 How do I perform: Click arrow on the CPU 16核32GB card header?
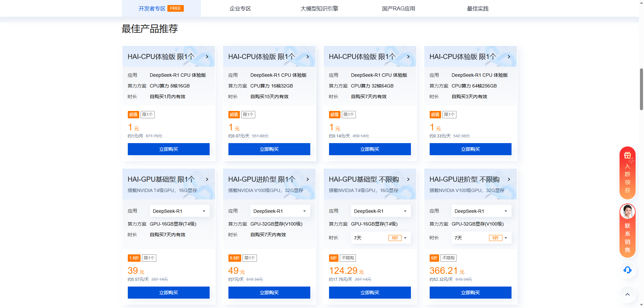tap(308, 57)
